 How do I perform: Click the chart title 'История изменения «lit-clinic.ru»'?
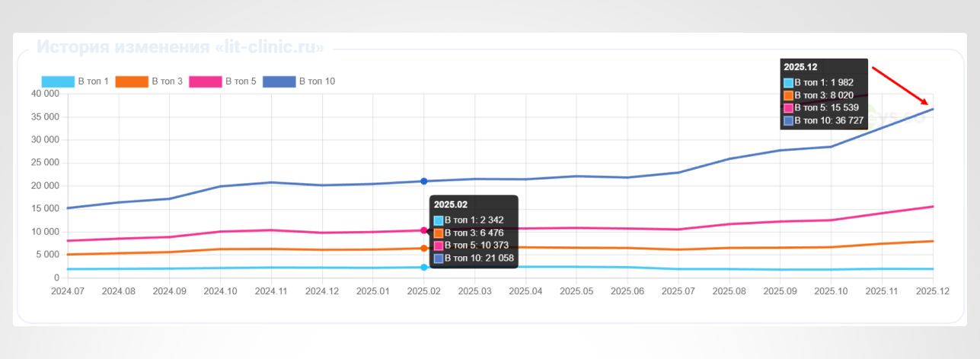180,47
